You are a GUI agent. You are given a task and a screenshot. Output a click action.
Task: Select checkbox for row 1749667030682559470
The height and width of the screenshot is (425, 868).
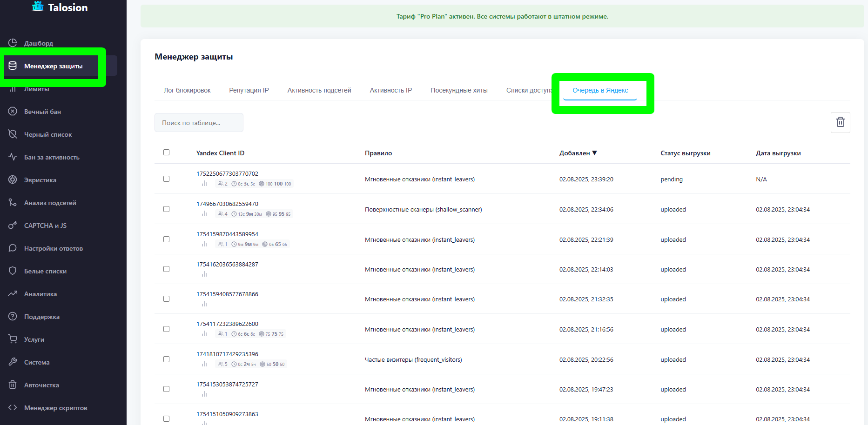point(166,209)
